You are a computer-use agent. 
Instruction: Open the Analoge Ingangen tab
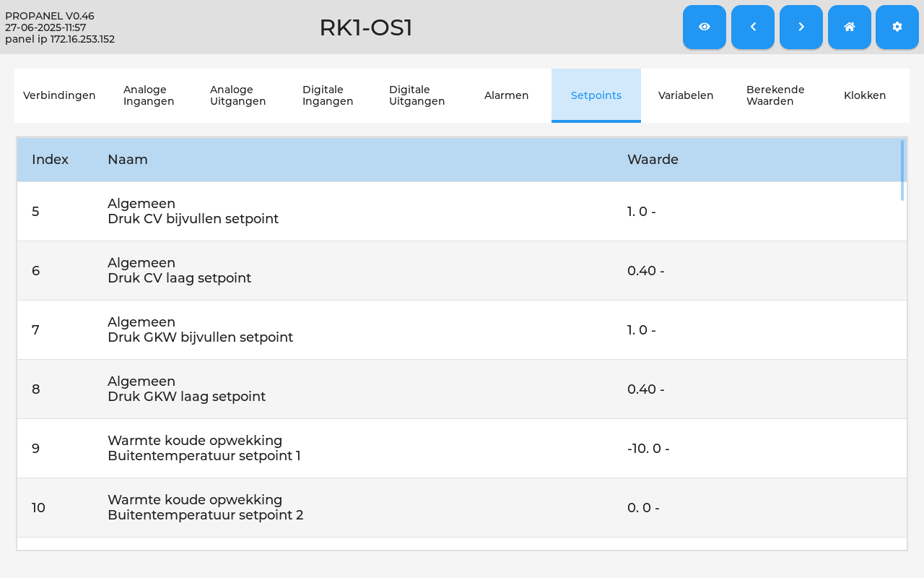tap(149, 95)
